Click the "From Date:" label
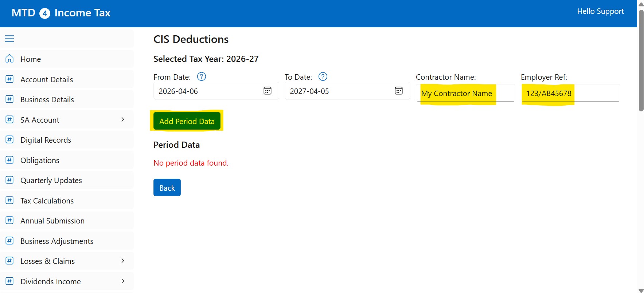This screenshot has width=644, height=293. pos(172,77)
